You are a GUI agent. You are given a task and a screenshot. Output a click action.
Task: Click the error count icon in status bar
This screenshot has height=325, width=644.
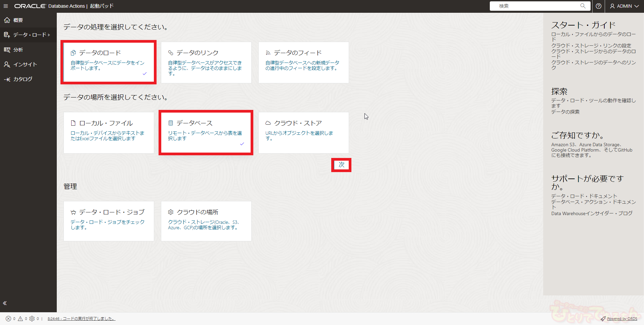point(8,319)
